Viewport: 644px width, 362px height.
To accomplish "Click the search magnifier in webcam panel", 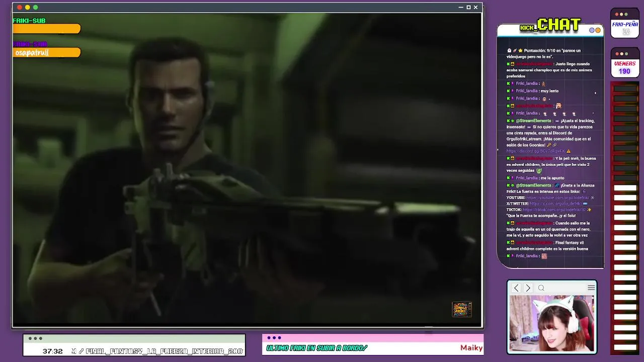I will point(541,288).
